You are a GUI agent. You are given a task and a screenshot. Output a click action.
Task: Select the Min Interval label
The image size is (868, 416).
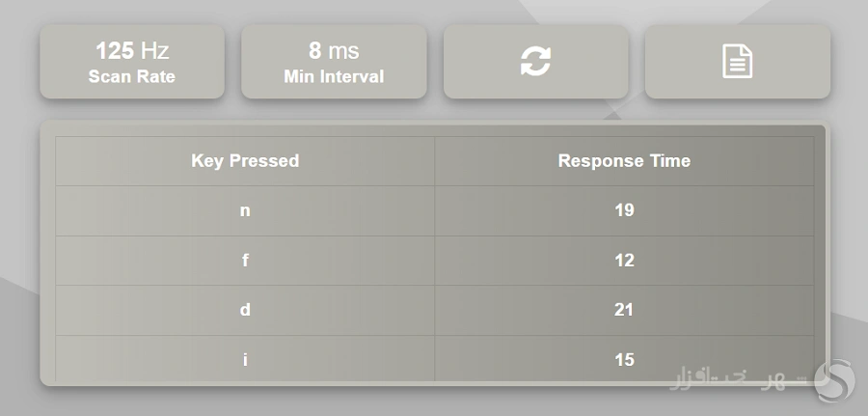click(334, 76)
